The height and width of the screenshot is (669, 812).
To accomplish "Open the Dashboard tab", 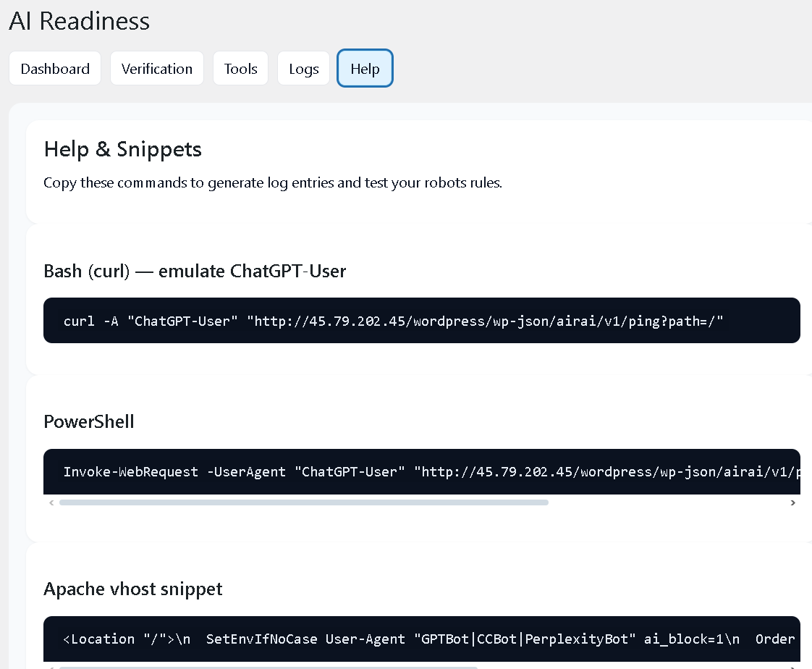I will tap(55, 69).
